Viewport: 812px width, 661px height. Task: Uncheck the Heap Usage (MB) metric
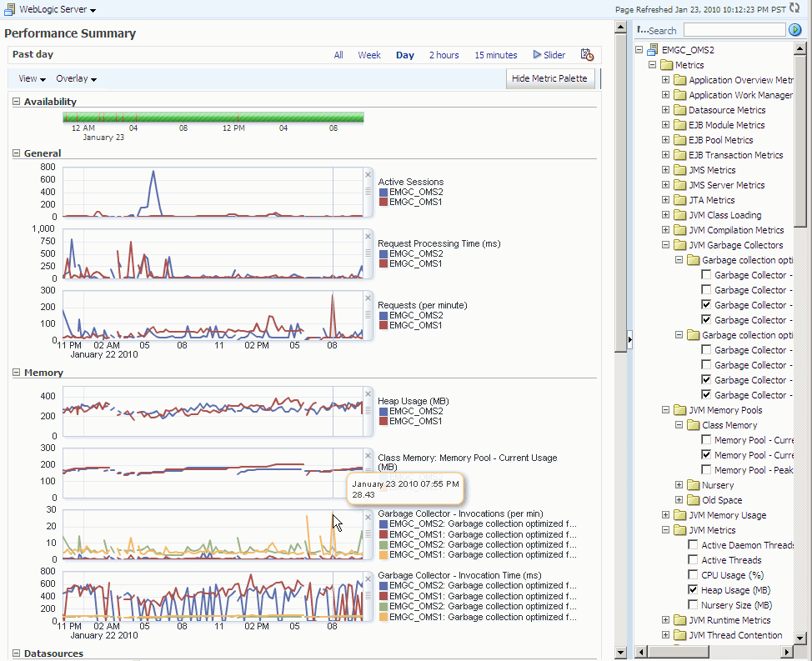coord(693,589)
